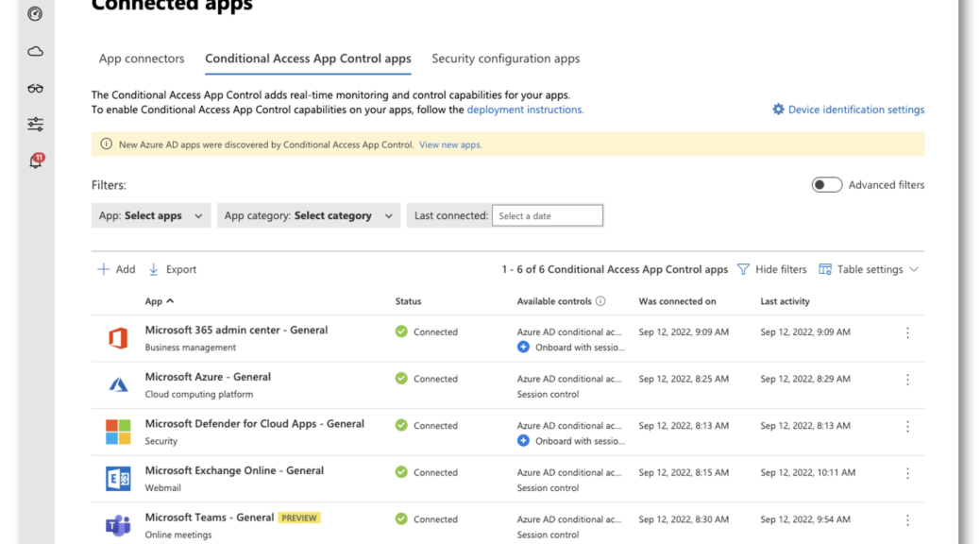The height and width of the screenshot is (544, 980).
Task: Open the sliders Control icon in sidebar
Action: 35,125
